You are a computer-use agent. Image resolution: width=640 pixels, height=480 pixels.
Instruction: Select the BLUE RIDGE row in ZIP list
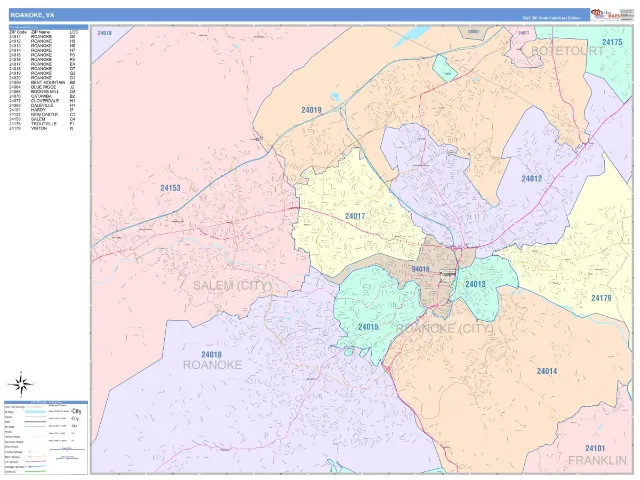42,87
